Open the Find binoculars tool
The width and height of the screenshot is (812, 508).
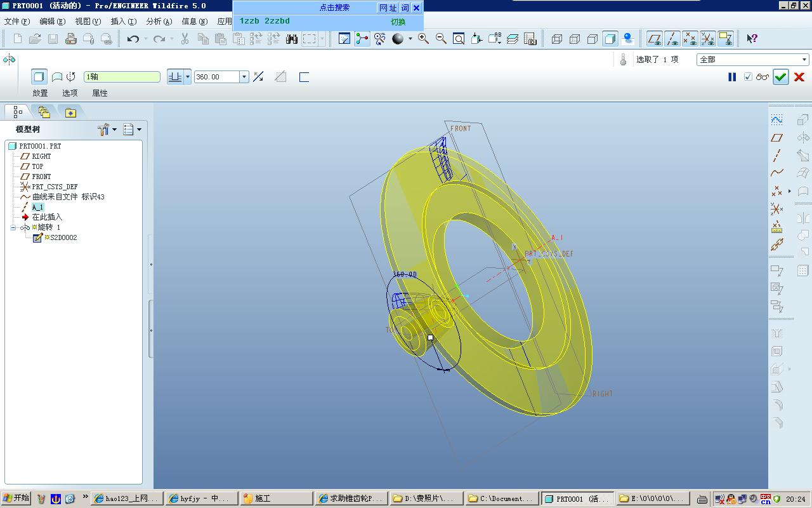(x=292, y=39)
